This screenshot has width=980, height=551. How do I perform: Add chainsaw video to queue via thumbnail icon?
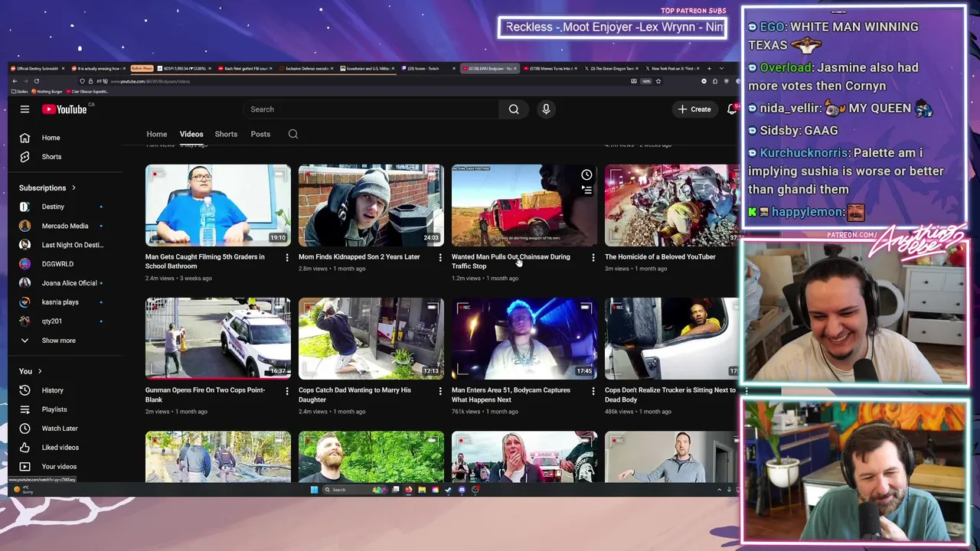coord(586,190)
